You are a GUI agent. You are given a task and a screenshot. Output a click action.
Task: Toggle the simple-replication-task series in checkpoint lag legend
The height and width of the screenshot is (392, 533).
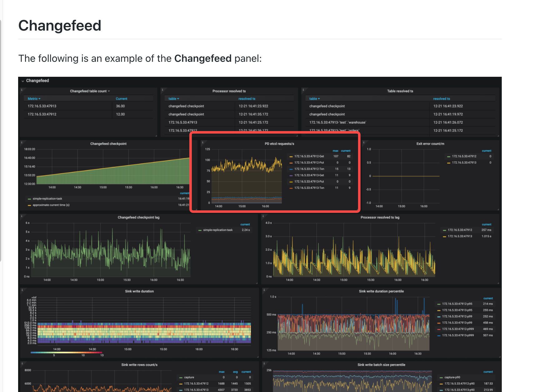coord(217,230)
